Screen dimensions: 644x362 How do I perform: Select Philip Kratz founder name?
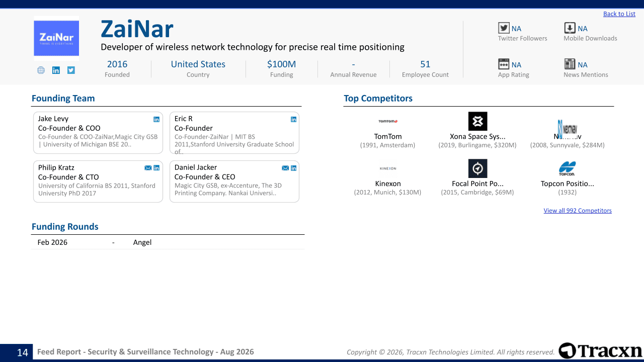[56, 167]
